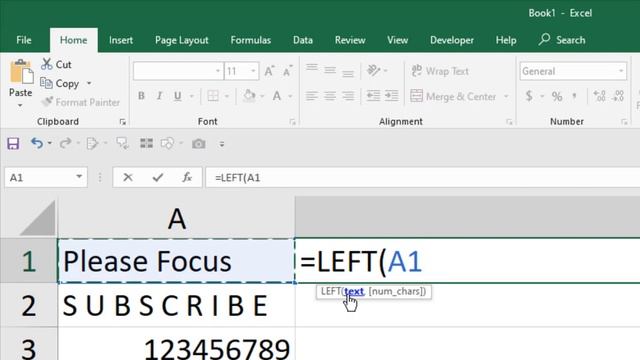Image resolution: width=640 pixels, height=360 pixels.
Task: Click the Redo arrow
Action: pos(65,143)
